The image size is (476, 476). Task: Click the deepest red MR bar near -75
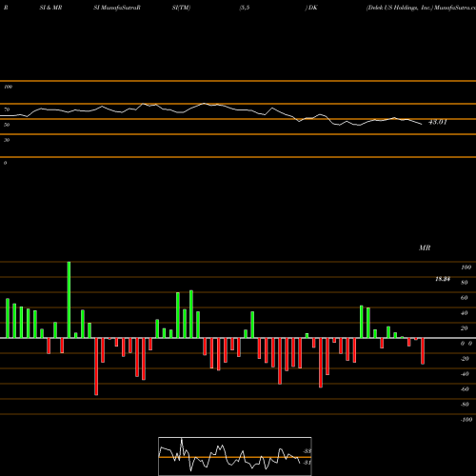[x=96, y=367]
